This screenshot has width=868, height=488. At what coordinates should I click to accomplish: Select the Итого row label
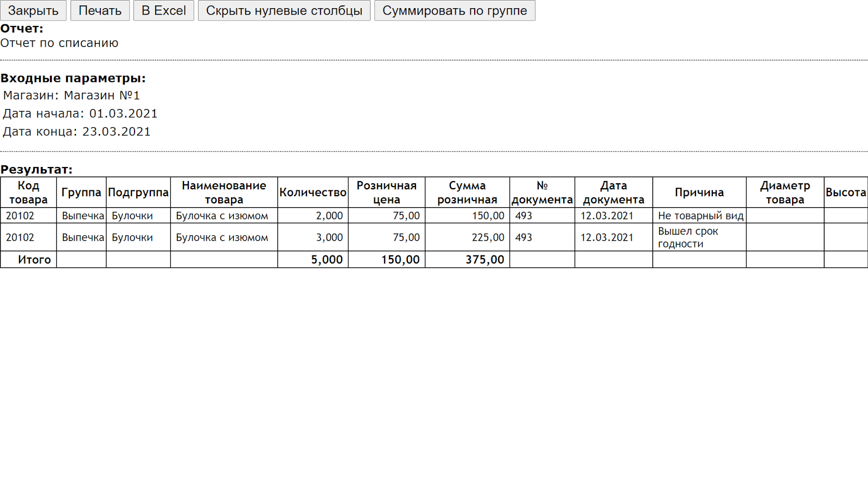coord(34,260)
